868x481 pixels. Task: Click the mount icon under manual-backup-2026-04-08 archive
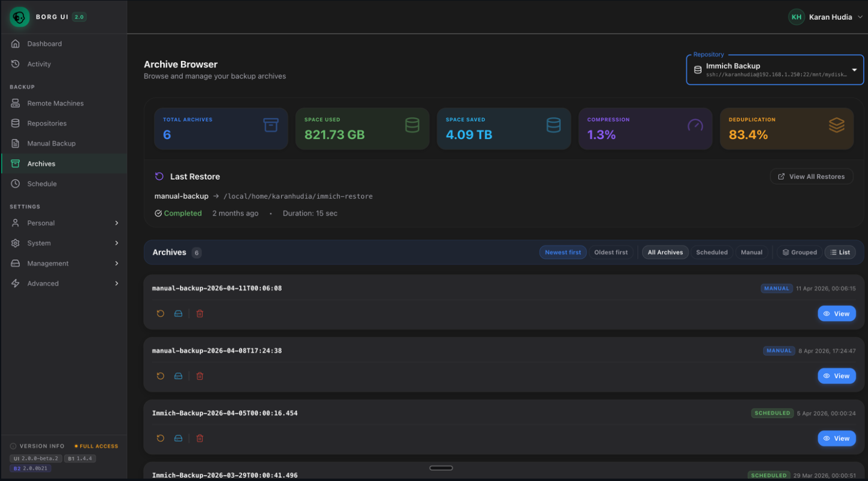tap(178, 376)
